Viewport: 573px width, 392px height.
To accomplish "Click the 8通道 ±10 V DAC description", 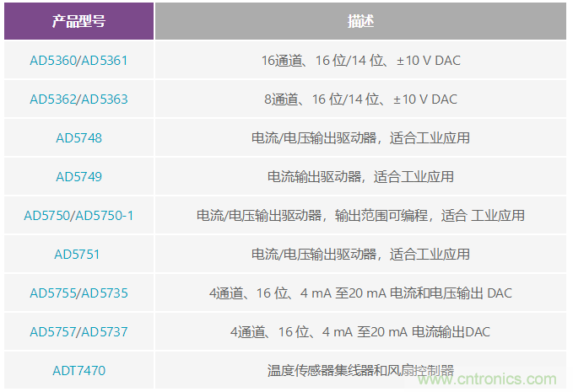I will [x=360, y=99].
